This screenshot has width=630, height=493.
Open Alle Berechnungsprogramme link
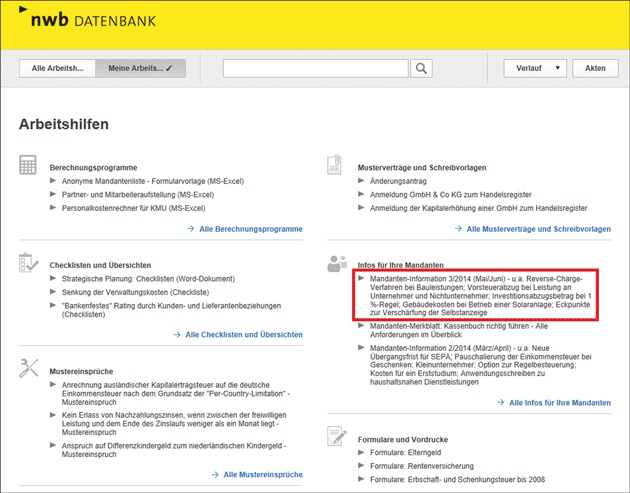(250, 229)
